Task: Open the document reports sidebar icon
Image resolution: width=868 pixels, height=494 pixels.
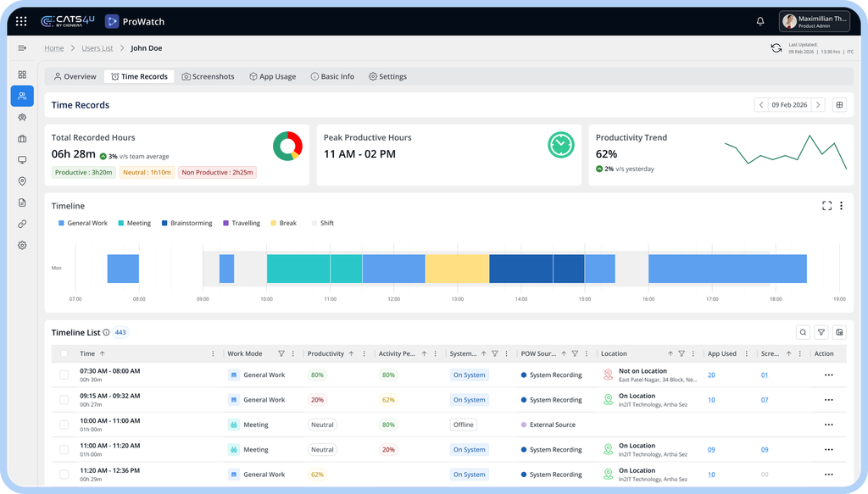Action: (x=22, y=203)
